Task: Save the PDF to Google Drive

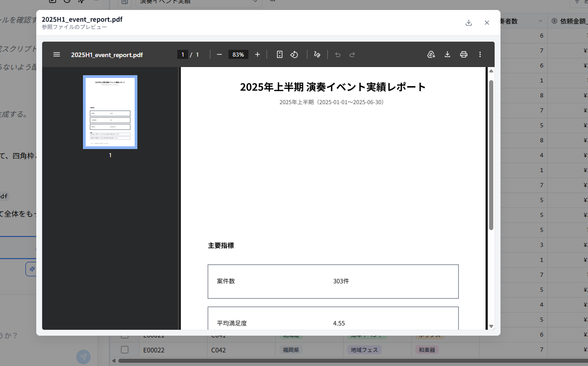Action: tap(431, 54)
